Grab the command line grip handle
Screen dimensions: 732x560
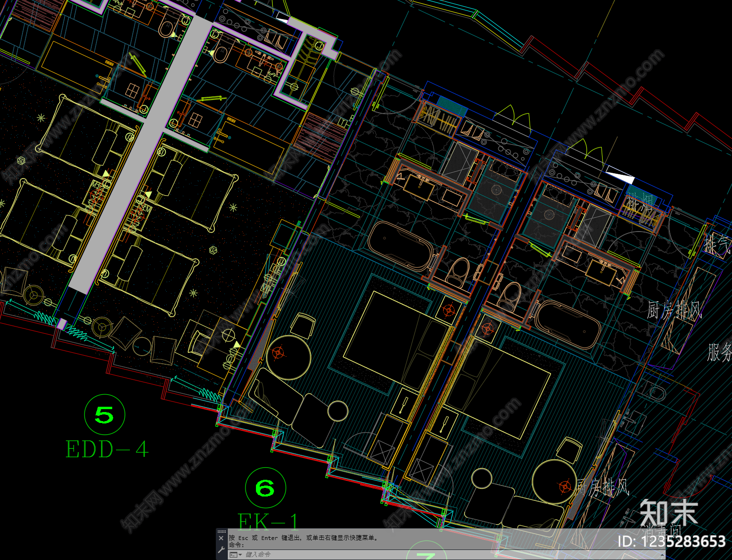click(x=222, y=531)
